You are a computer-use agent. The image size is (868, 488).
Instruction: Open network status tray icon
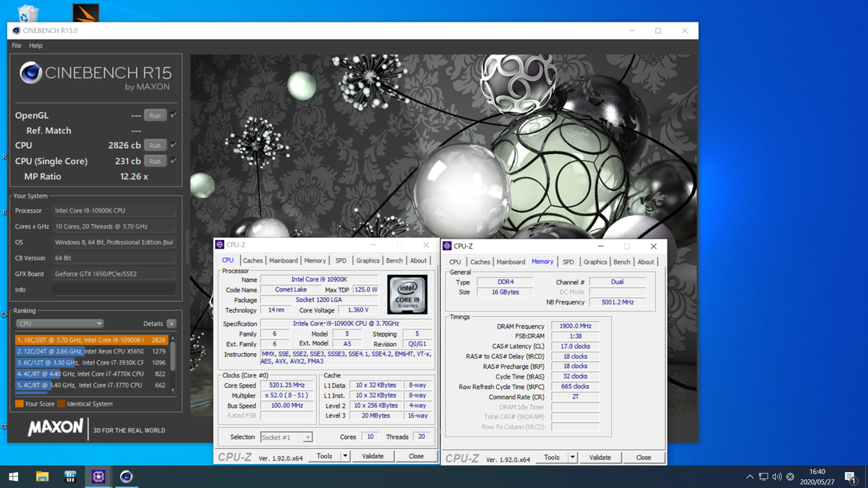[x=763, y=477]
